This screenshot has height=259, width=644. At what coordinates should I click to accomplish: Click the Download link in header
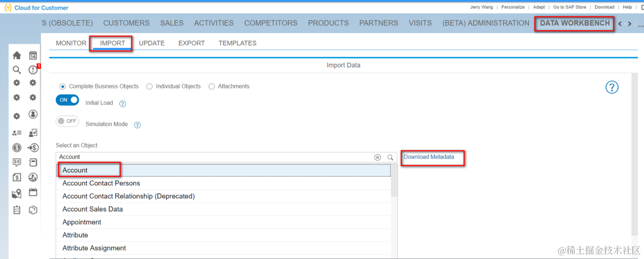click(x=605, y=7)
